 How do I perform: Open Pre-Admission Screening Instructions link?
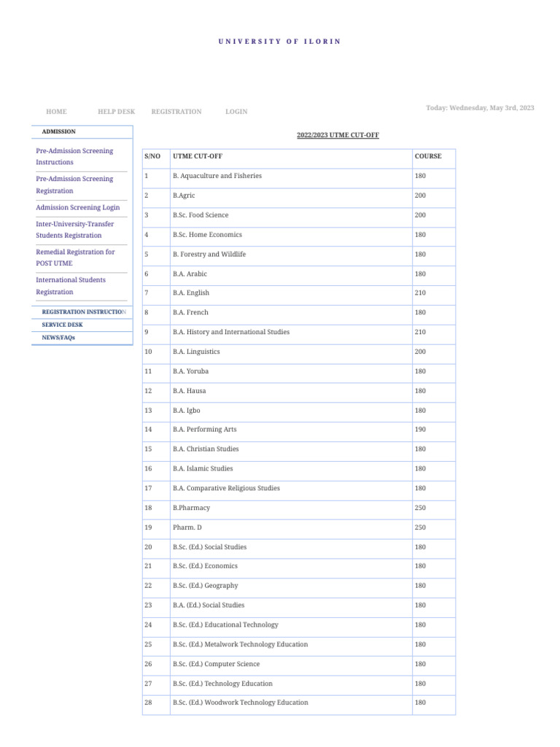pyautogui.click(x=74, y=156)
